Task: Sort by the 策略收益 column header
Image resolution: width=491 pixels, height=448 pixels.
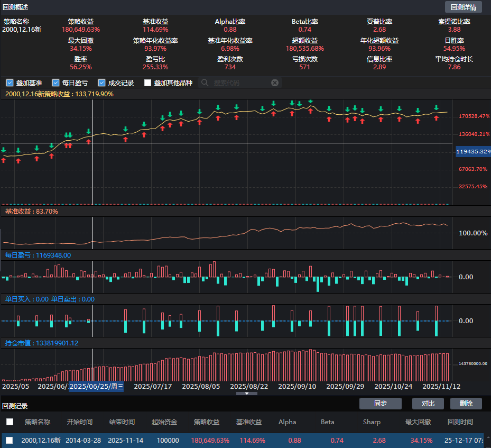Action: [x=206, y=422]
